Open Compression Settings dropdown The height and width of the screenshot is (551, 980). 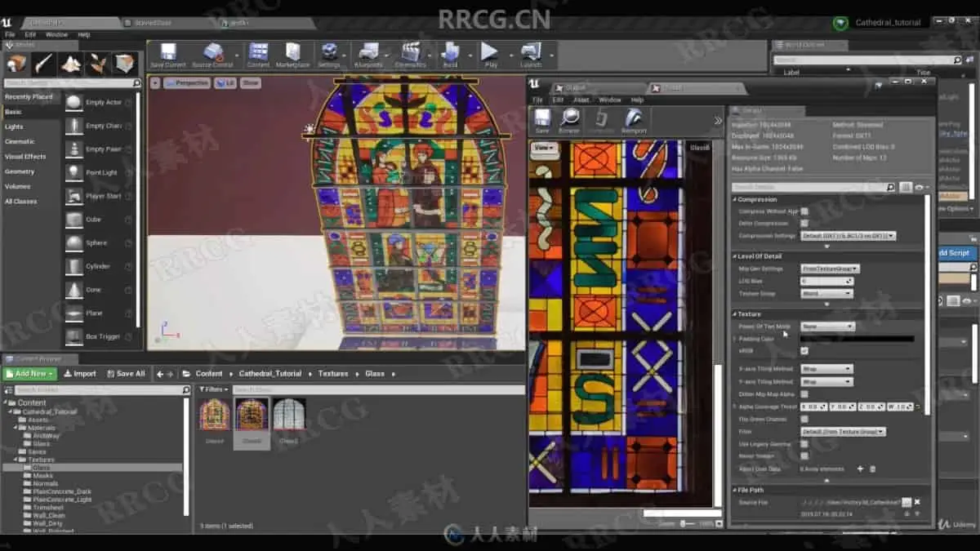click(848, 235)
